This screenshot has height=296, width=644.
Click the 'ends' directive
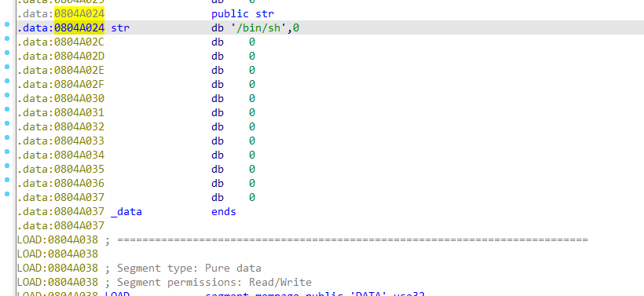(x=224, y=212)
